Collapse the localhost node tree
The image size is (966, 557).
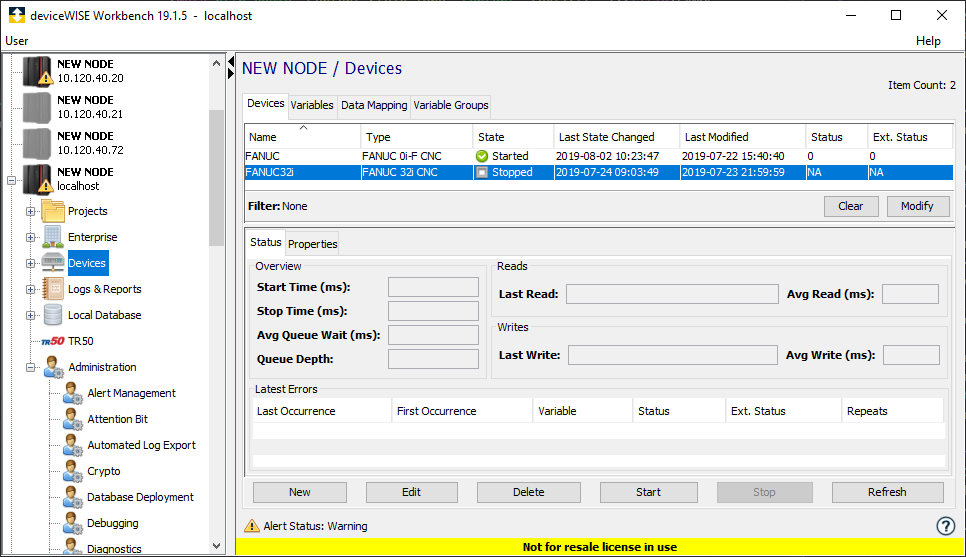pyautogui.click(x=11, y=180)
